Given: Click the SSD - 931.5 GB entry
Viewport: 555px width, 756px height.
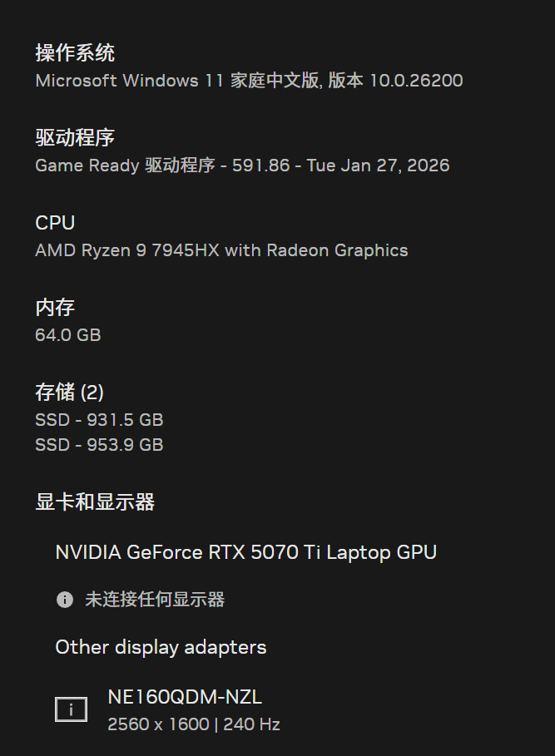Looking at the screenshot, I should (99, 420).
